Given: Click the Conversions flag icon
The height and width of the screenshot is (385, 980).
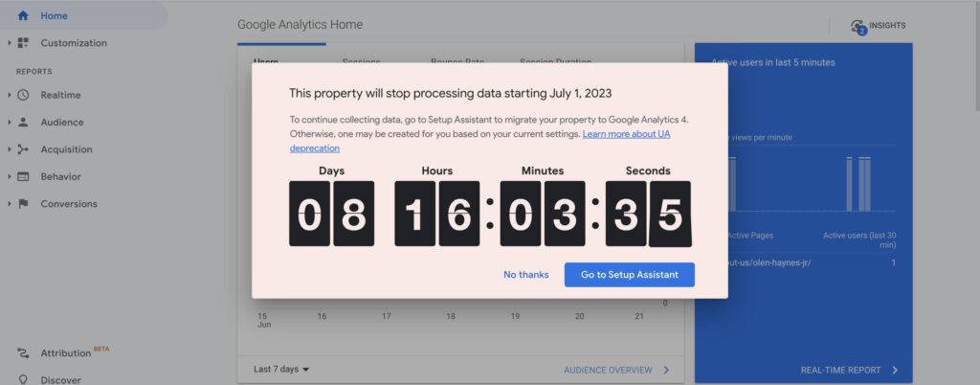Looking at the screenshot, I should coord(23,204).
